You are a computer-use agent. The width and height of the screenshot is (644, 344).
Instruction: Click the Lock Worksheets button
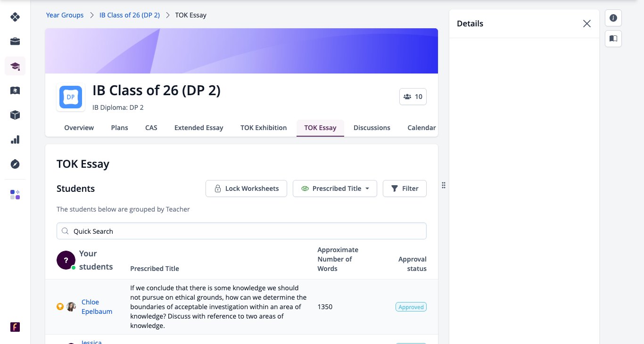pos(246,188)
